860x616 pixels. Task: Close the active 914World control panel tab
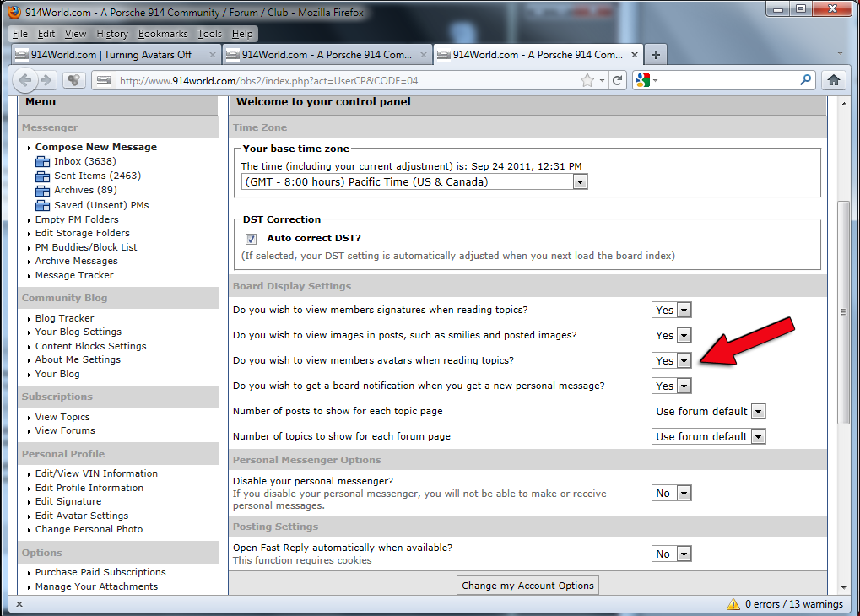tap(635, 55)
